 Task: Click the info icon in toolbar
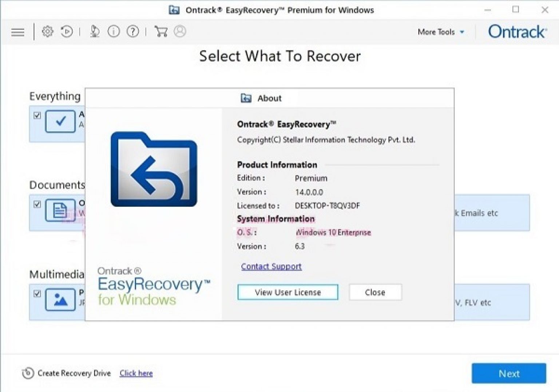[114, 32]
